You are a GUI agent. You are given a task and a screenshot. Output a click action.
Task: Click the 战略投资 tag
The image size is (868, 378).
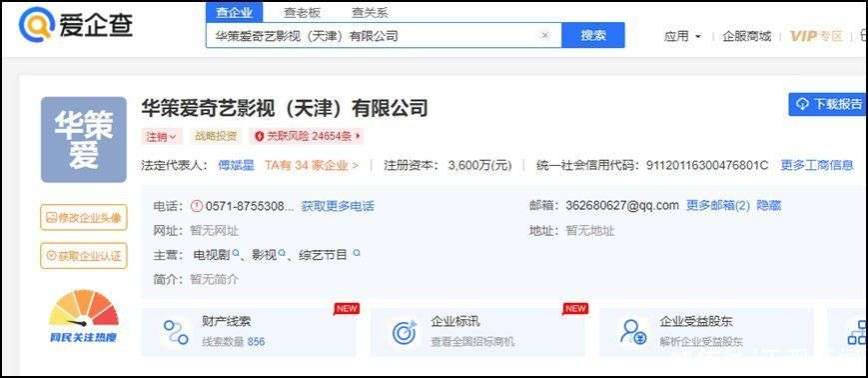[215, 136]
